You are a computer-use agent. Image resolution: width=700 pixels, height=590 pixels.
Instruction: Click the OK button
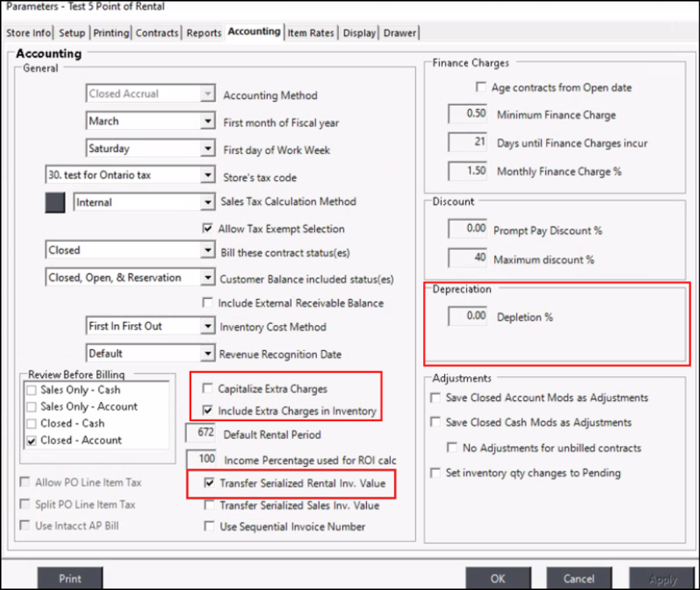(498, 578)
